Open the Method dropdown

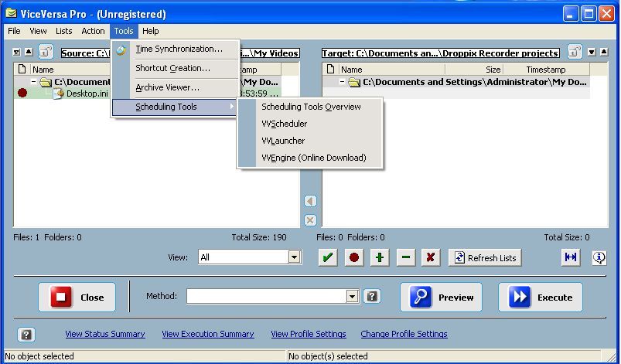(352, 296)
